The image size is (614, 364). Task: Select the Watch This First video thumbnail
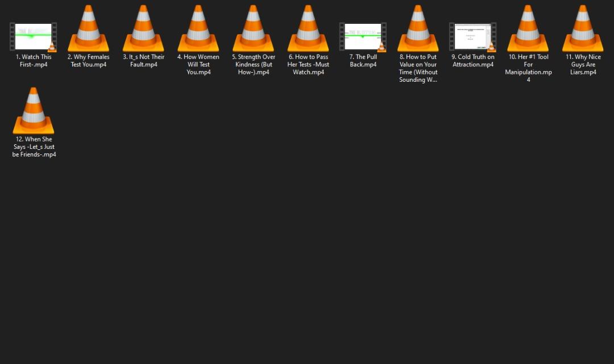pos(34,36)
